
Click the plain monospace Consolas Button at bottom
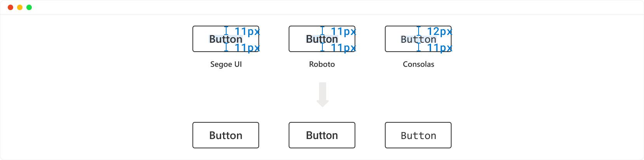pyautogui.click(x=418, y=135)
